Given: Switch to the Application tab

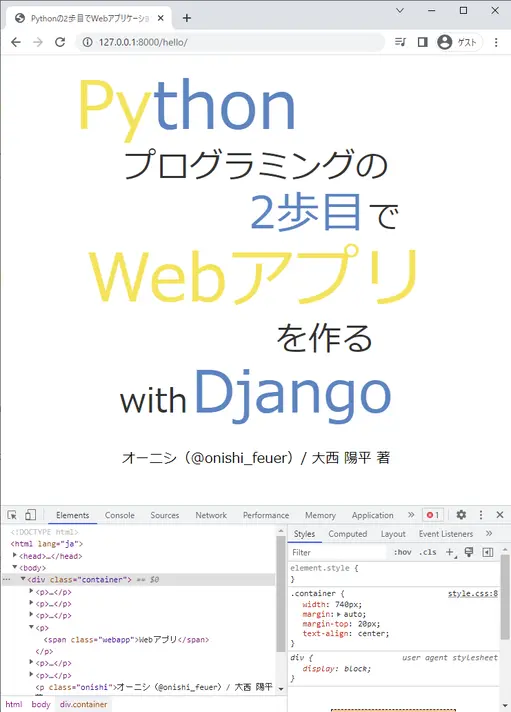Looking at the screenshot, I should point(372,515).
